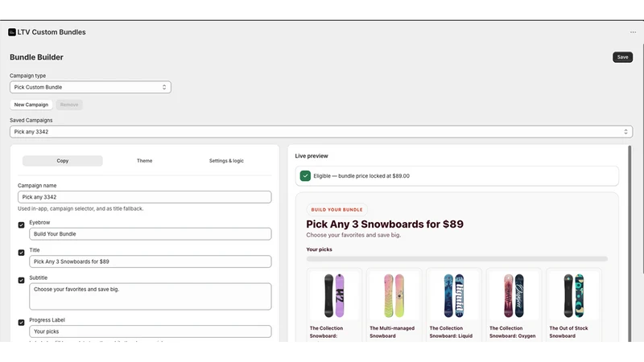Select The Collection Snowboard first product thumbnail
644x362 pixels.
334,295
